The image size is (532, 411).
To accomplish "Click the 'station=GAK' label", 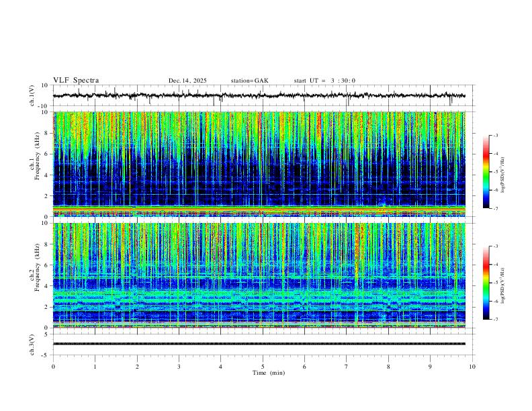I will [x=249, y=81].
